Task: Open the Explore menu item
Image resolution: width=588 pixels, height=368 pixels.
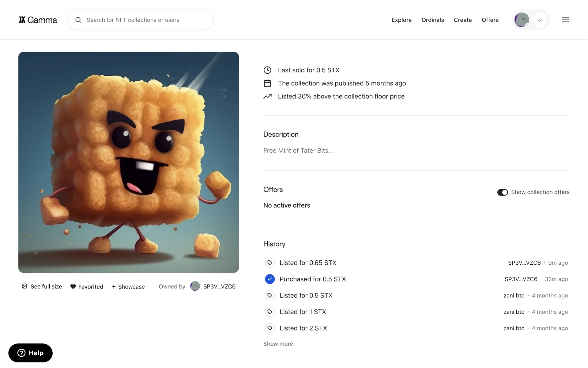Action: click(401, 20)
